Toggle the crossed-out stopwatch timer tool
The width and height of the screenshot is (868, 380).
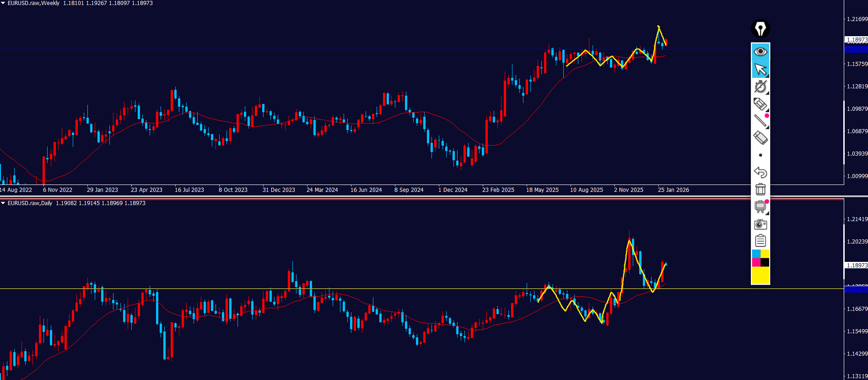point(760,87)
